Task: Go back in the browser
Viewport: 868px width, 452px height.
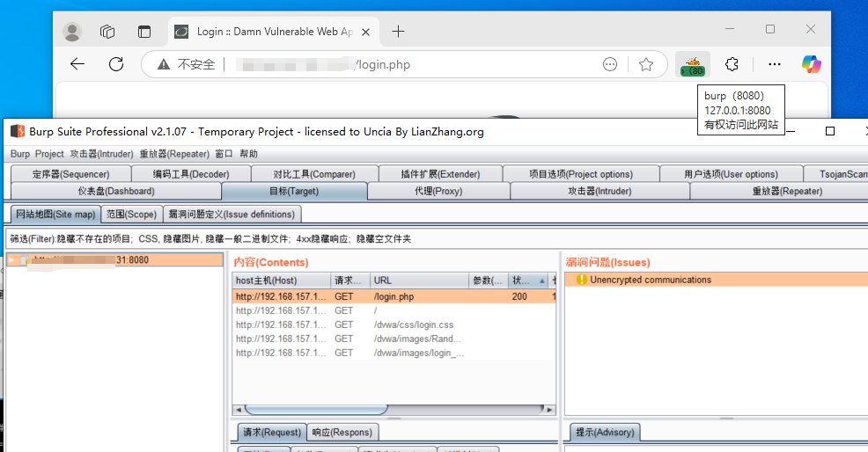Action: (x=77, y=64)
